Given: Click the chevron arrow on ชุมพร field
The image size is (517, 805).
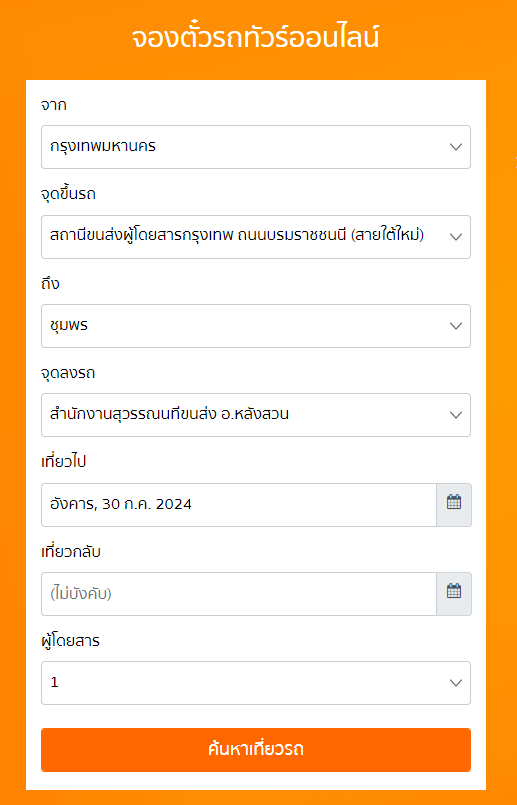Looking at the screenshot, I should click(x=455, y=326).
